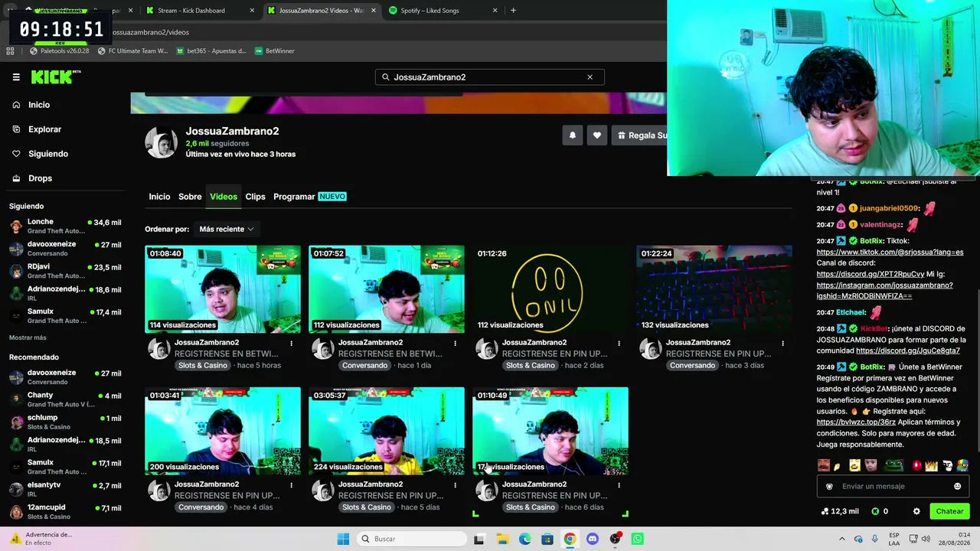Viewport: 980px width, 551px height.
Task: Click Slots & Casino tag on 5 horas video
Action: coord(203,366)
